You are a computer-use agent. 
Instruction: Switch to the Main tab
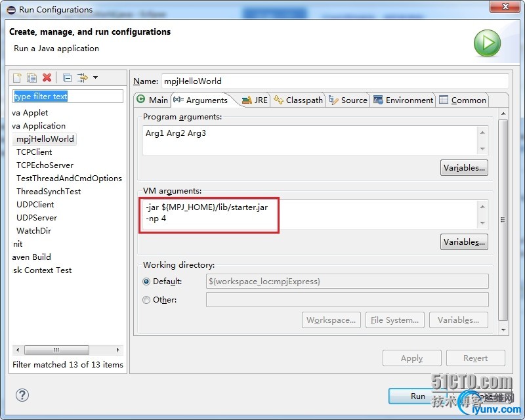tap(152, 100)
